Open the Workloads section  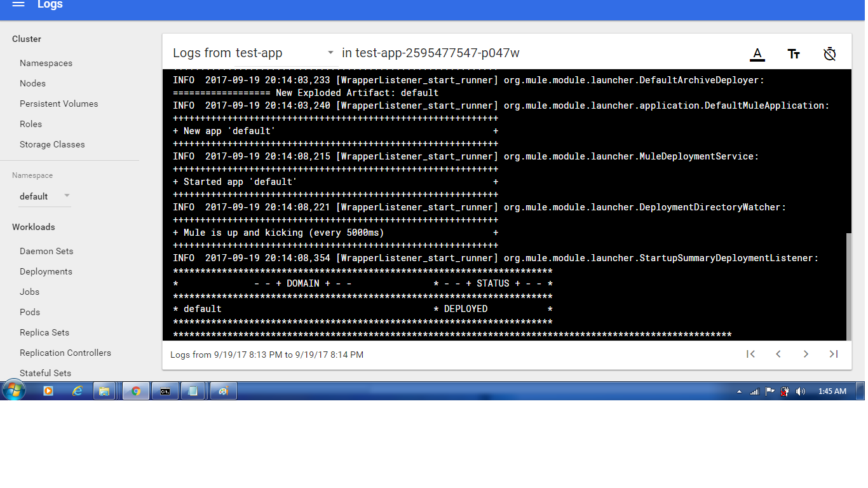pyautogui.click(x=34, y=227)
